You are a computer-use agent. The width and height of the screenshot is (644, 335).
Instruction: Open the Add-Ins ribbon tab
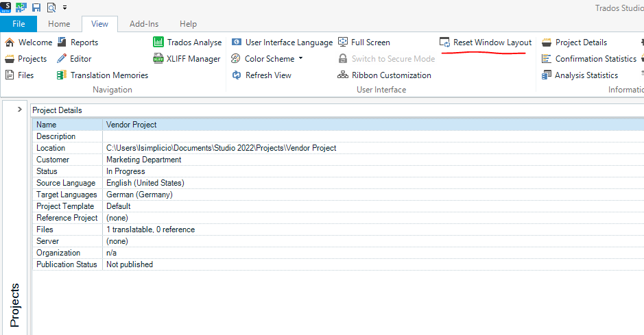pos(144,24)
